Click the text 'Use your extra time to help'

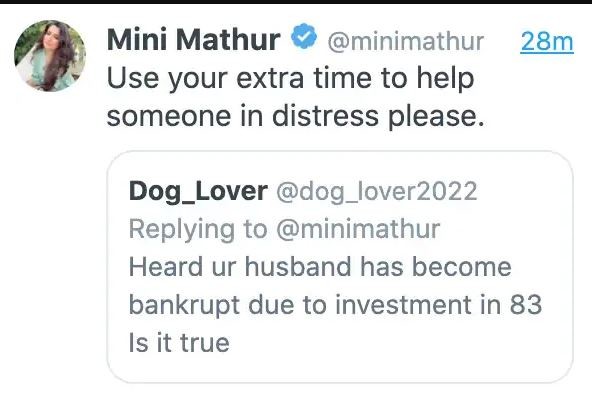pyautogui.click(x=290, y=79)
